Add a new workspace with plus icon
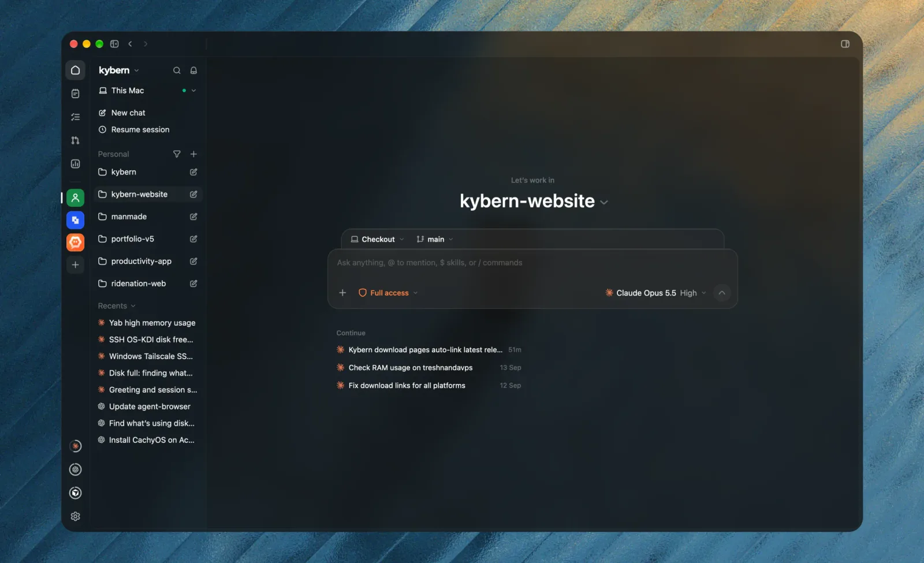This screenshot has height=563, width=924. tap(75, 265)
